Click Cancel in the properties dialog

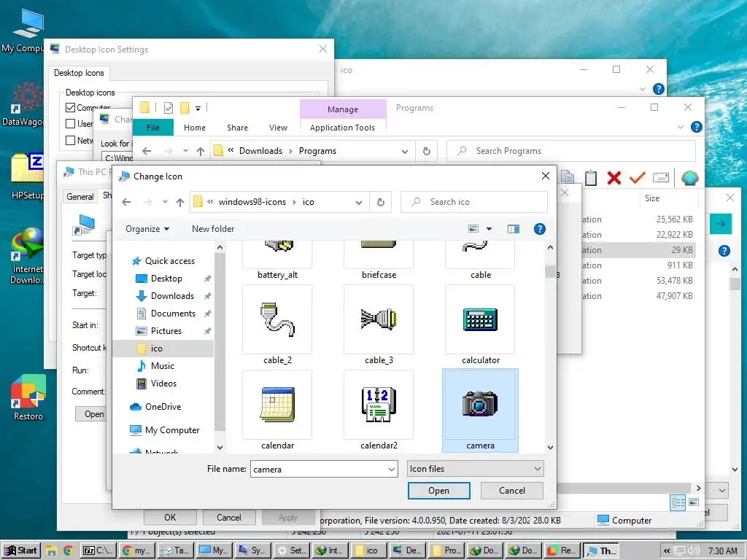(x=228, y=518)
